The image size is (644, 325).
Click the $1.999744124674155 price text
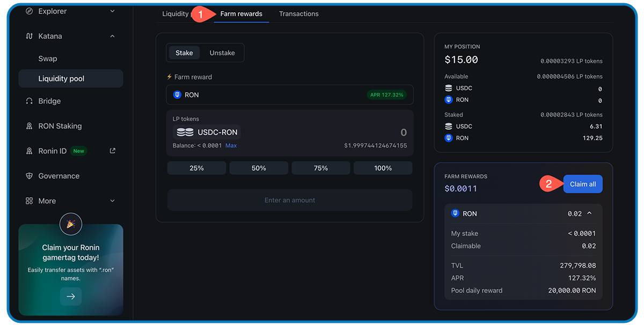coord(376,146)
